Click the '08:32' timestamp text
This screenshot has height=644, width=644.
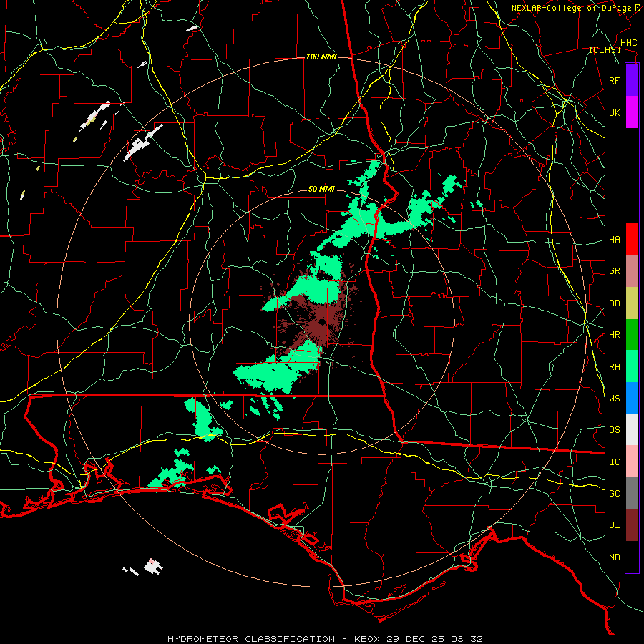[466, 639]
